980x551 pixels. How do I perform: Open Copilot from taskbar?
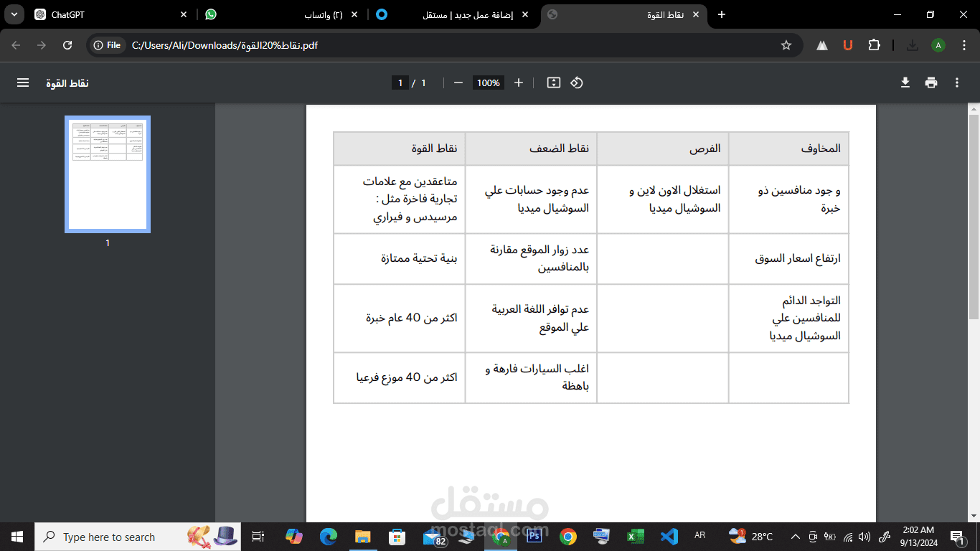click(x=294, y=537)
